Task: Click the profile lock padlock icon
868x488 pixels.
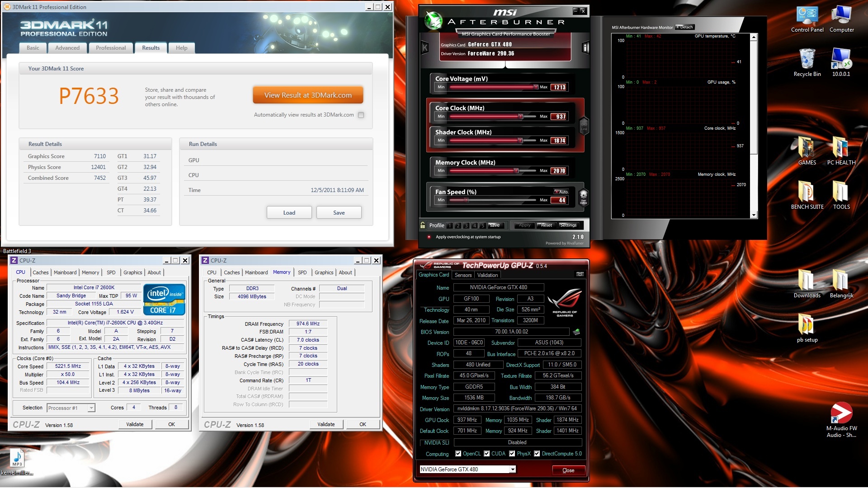Action: tap(423, 225)
